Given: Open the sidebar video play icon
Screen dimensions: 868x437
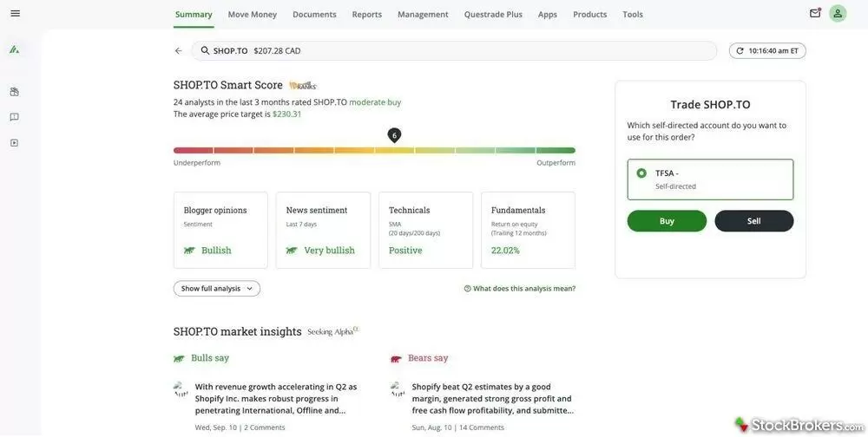Looking at the screenshot, I should (x=15, y=143).
